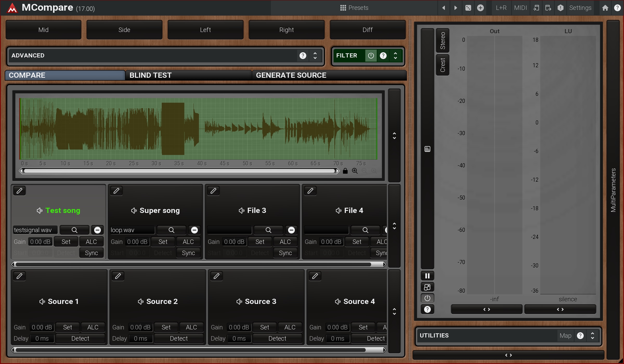Image resolution: width=624 pixels, height=364 pixels.
Task: Remove testsignal.wav with the minus icon
Action: [x=97, y=230]
